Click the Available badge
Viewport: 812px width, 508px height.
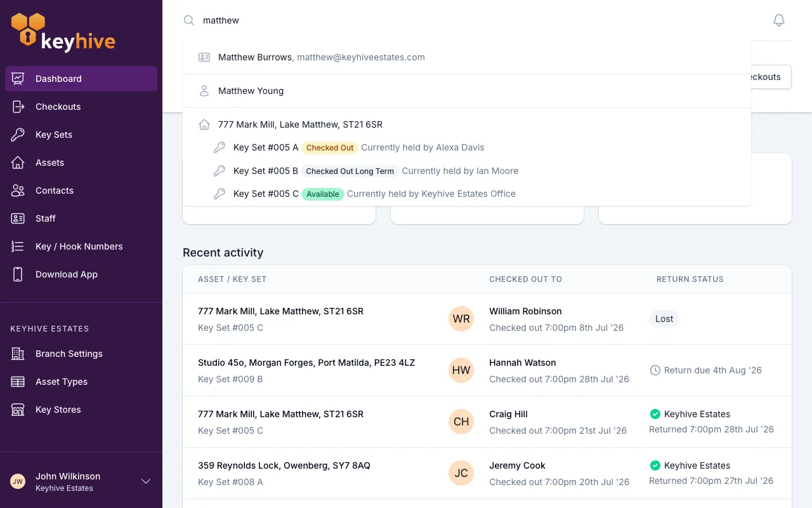(323, 194)
